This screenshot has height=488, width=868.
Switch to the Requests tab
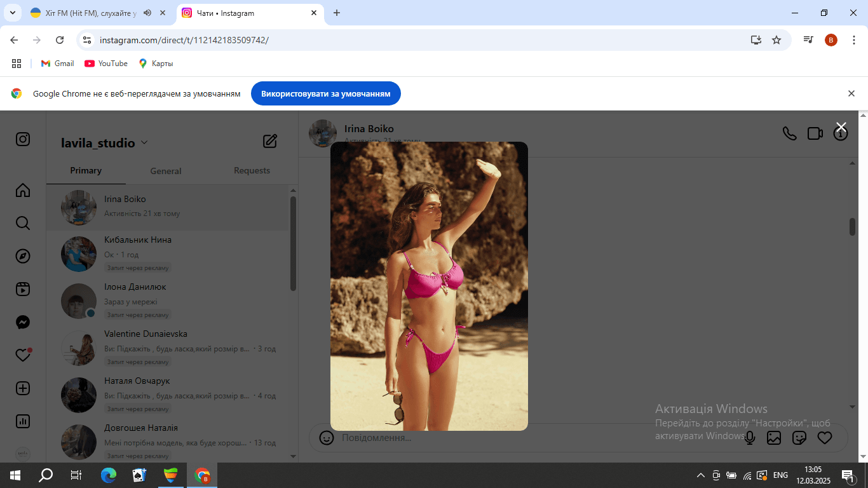(252, 170)
